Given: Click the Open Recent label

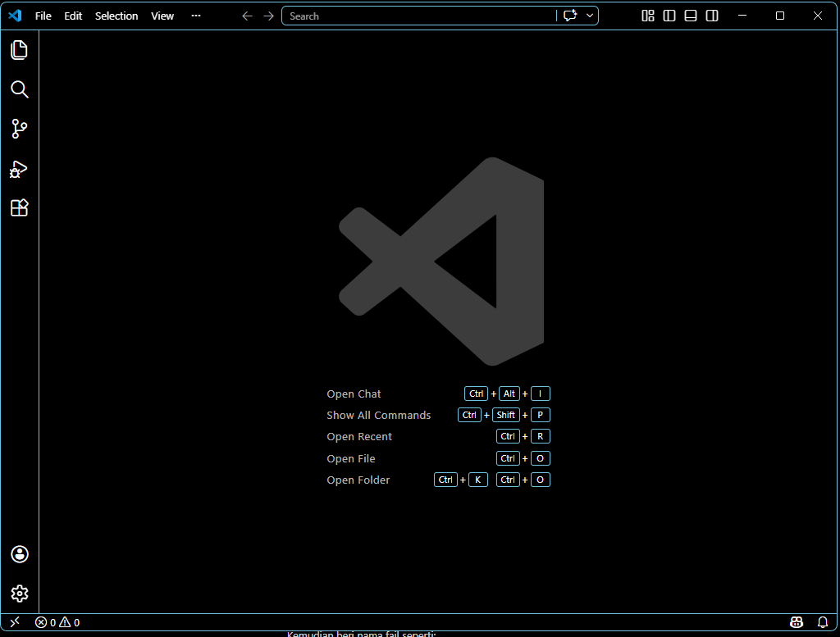Looking at the screenshot, I should click(x=359, y=437).
